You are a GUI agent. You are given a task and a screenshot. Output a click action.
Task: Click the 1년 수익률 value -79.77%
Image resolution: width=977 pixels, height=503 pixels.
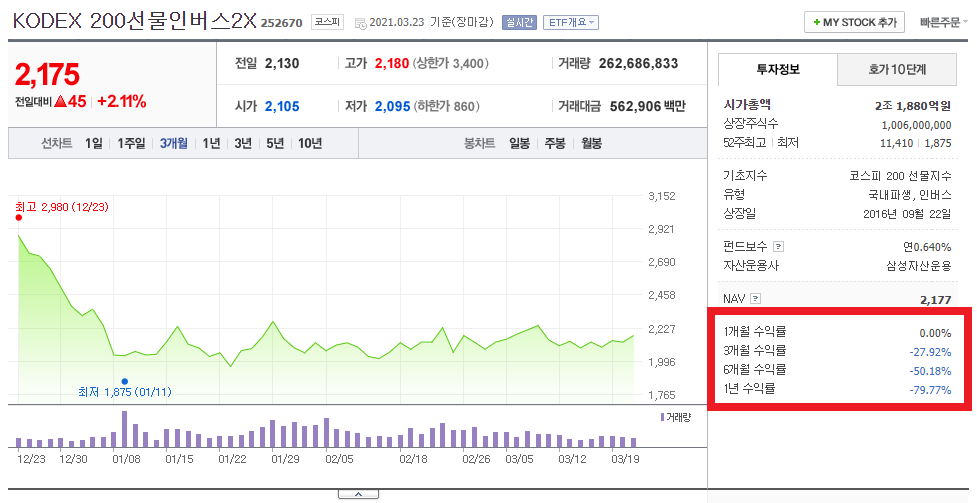pyautogui.click(x=930, y=391)
